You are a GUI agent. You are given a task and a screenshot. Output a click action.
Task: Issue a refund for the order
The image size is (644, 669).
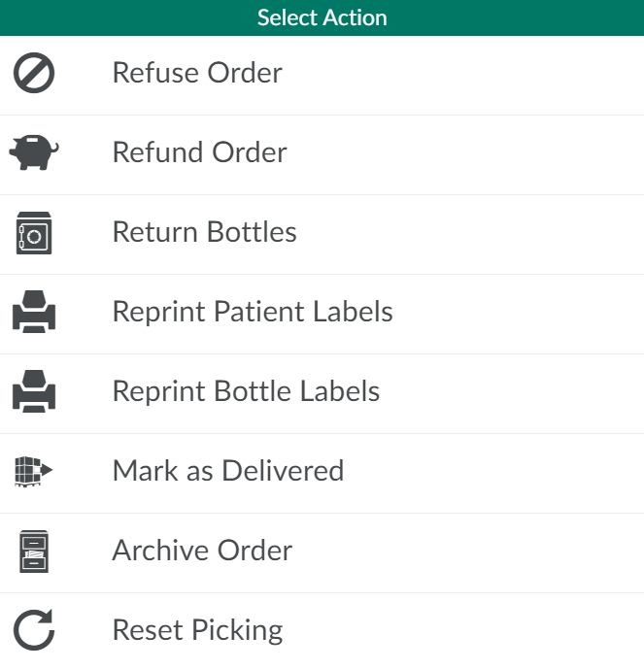point(199,152)
